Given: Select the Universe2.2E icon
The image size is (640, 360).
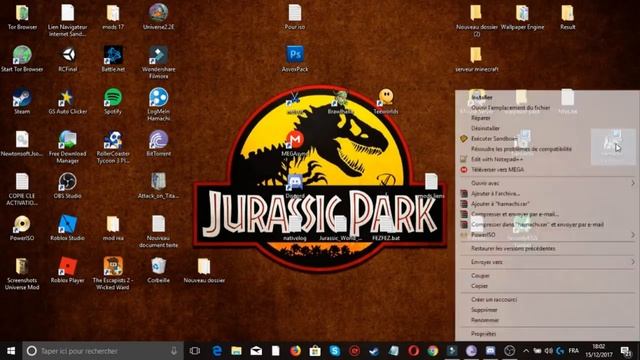Looking at the screenshot, I should [x=158, y=17].
